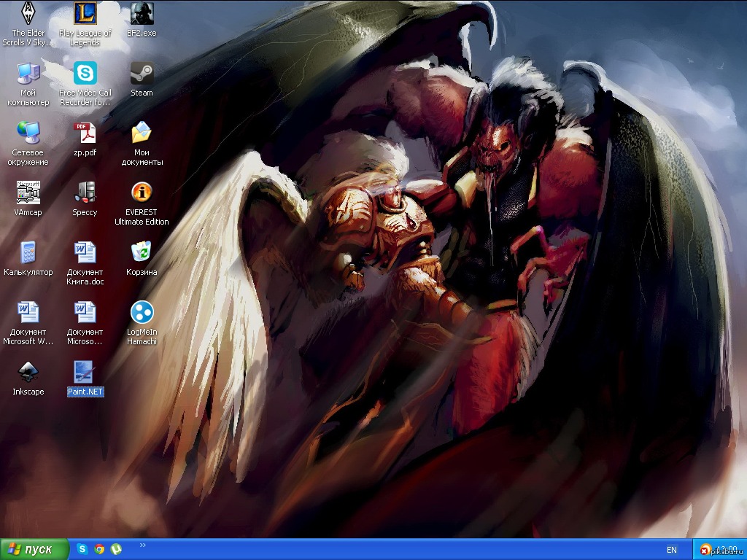Open The Elder Scrolls V Skyrim shortcut

click(28, 14)
